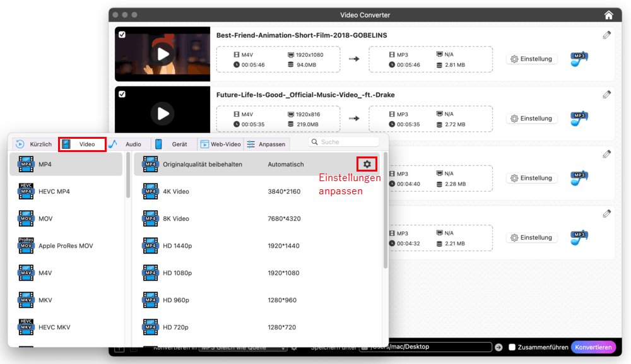Uncheck the Best-Friend-Animation video checkbox
This screenshot has width=631, height=364.
pos(122,35)
